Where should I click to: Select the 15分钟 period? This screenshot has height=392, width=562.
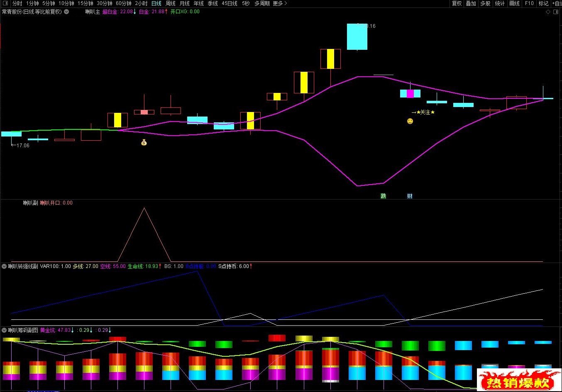(x=86, y=3)
